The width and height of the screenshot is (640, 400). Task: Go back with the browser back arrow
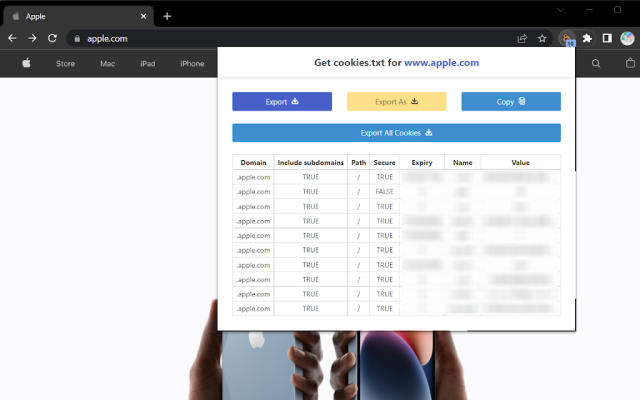coord(12,38)
